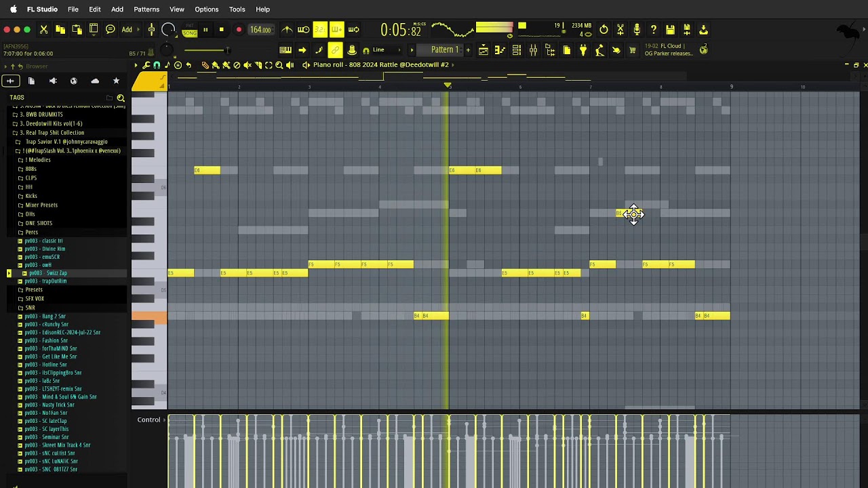Open the Mixer icon in toolbar
The width and height of the screenshot is (868, 488).
[x=533, y=50]
